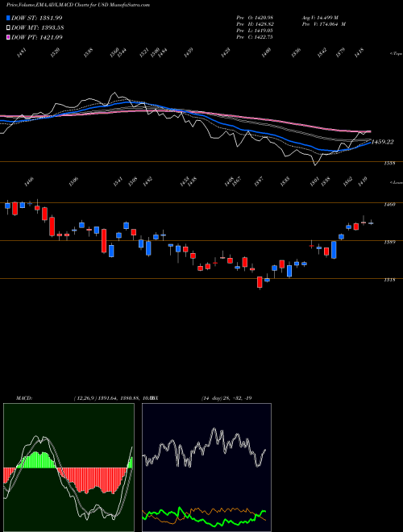Click the 1318 price axis label
This screenshot has width=403, height=532.
(389, 280)
